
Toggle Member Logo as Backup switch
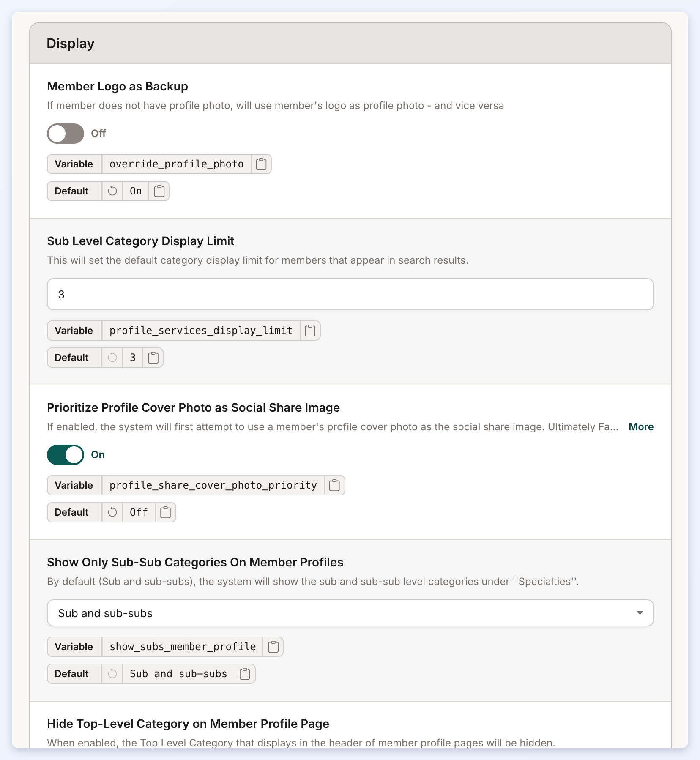[x=66, y=134]
